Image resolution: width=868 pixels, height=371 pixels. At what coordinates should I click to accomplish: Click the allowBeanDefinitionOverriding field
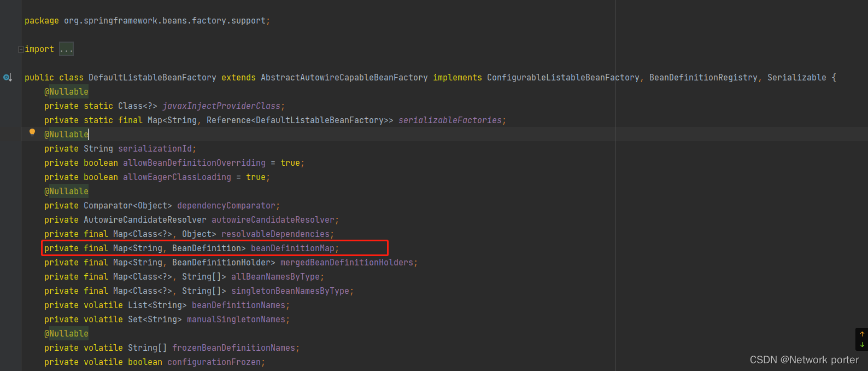pyautogui.click(x=194, y=163)
